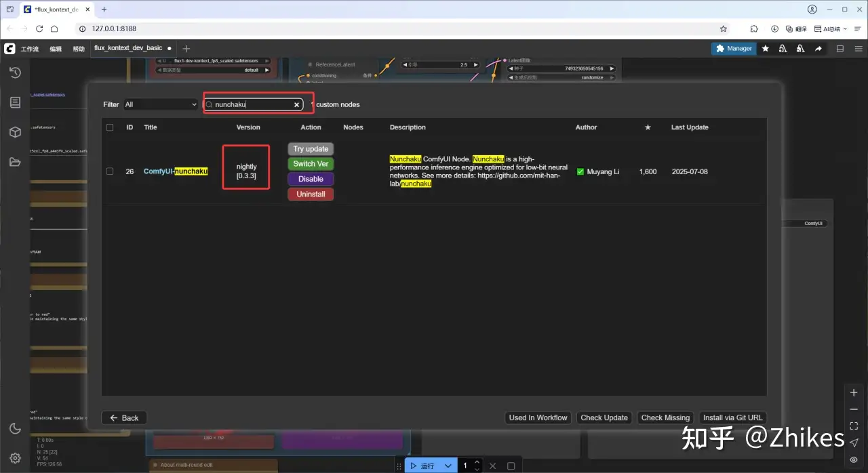Open the node library sidebar icon
The width and height of the screenshot is (868, 473).
click(15, 102)
